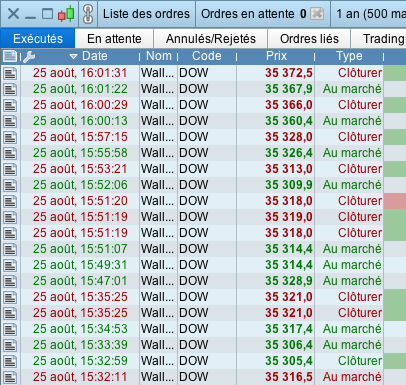406x385 pixels.
Task: Click the document icon in column header
Action: click(x=10, y=56)
